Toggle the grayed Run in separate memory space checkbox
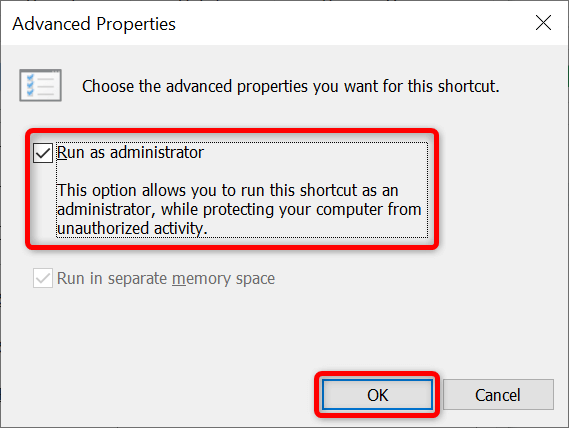Screen dimensions: 569x428 tap(43, 278)
